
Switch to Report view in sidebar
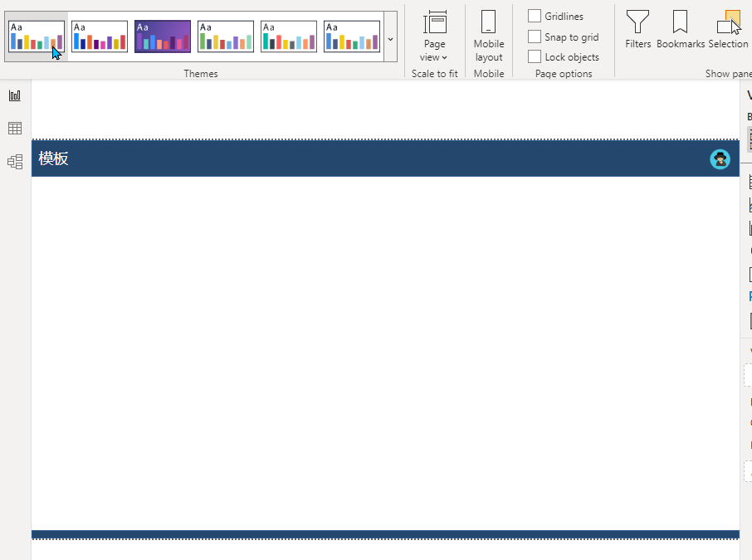click(15, 95)
